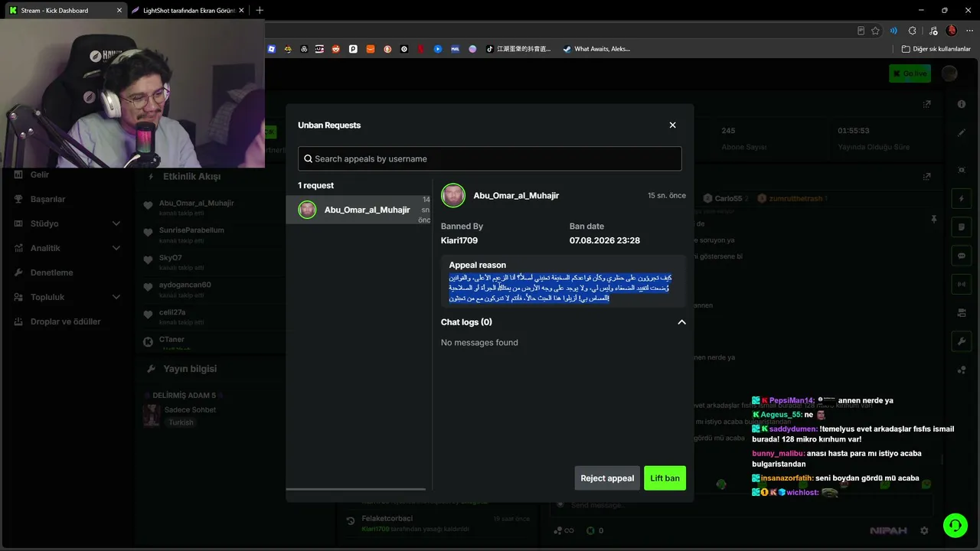This screenshot has height=551, width=980.
Task: Open the profile avatar next to Go live
Action: (x=949, y=73)
